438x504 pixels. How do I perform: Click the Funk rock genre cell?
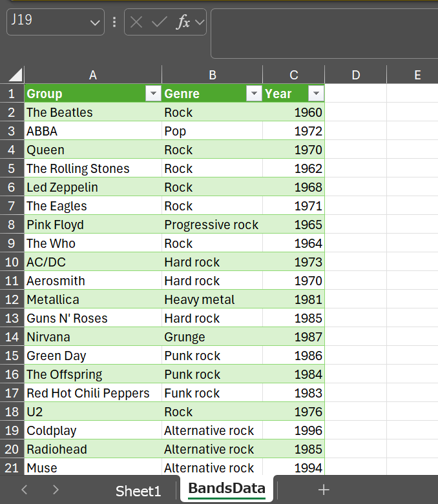(x=213, y=393)
